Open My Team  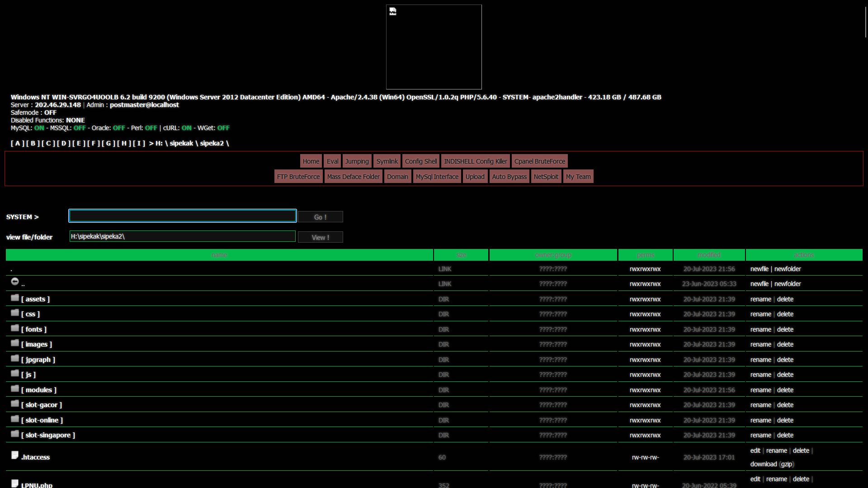coord(578,177)
